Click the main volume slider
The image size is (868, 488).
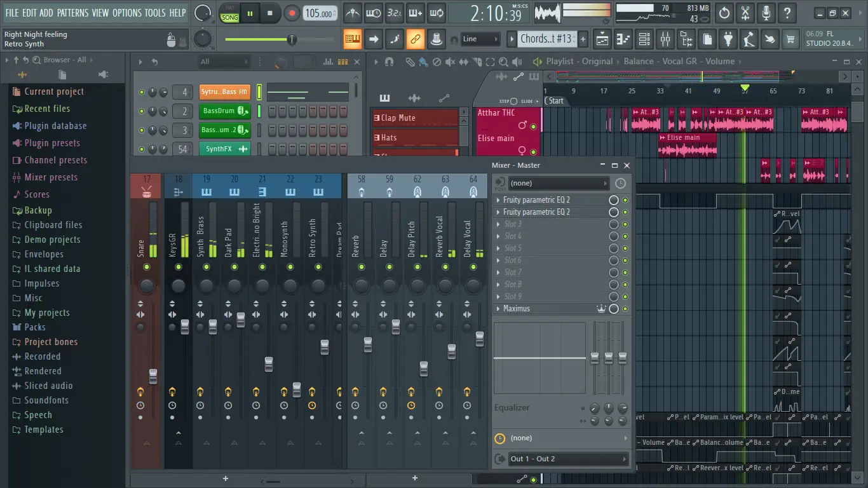pyautogui.click(x=291, y=39)
